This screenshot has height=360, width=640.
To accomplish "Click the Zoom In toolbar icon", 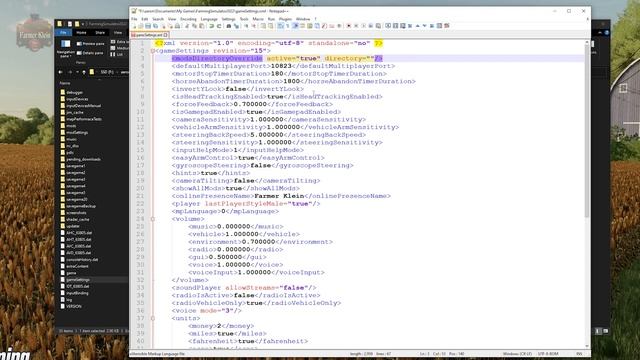I will pos(246,26).
